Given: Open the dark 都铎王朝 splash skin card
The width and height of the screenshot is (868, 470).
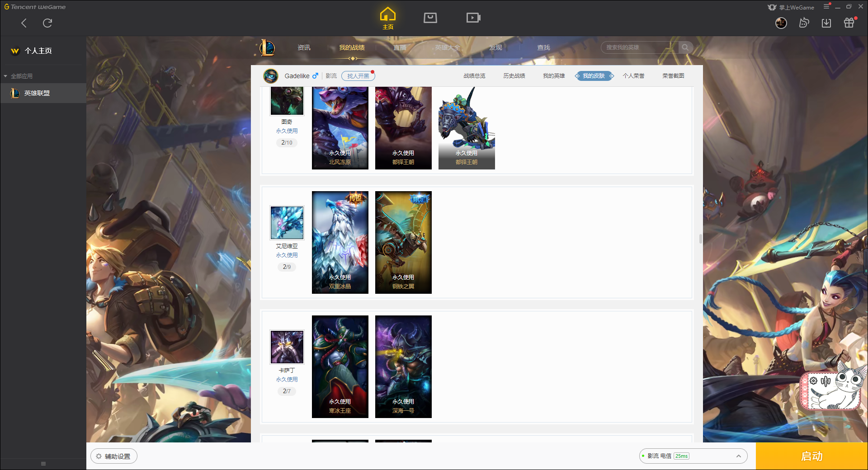Looking at the screenshot, I should pyautogui.click(x=403, y=128).
